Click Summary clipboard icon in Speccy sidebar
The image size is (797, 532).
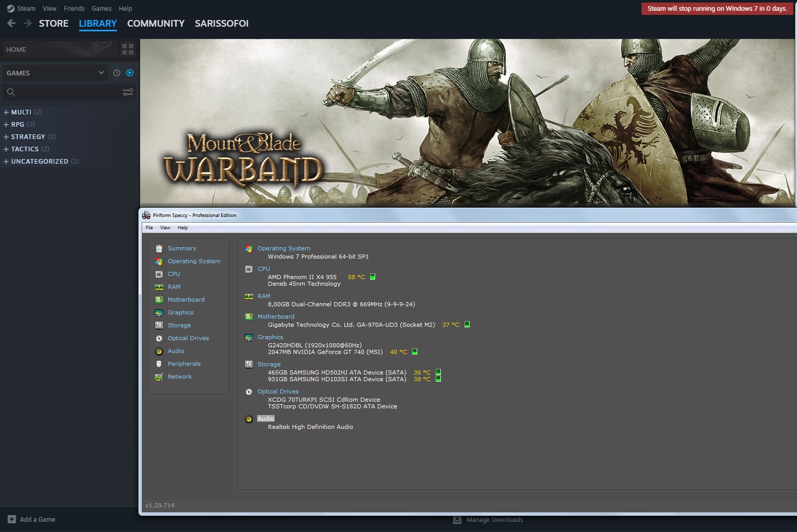pos(159,248)
